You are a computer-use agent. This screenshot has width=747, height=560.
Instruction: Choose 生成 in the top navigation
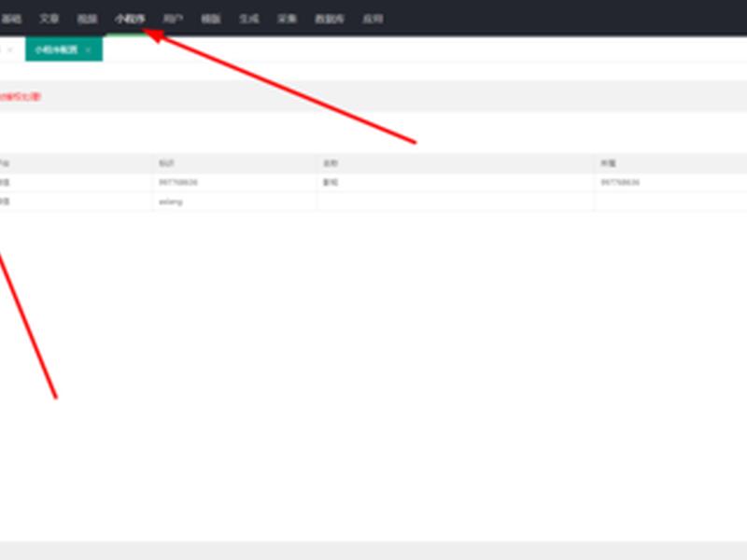point(249,19)
